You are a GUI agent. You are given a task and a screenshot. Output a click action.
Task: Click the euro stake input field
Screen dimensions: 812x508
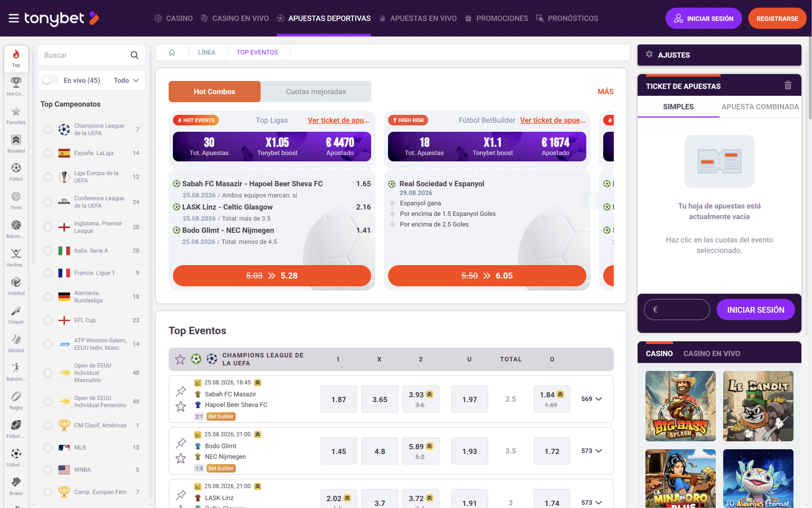[677, 310]
